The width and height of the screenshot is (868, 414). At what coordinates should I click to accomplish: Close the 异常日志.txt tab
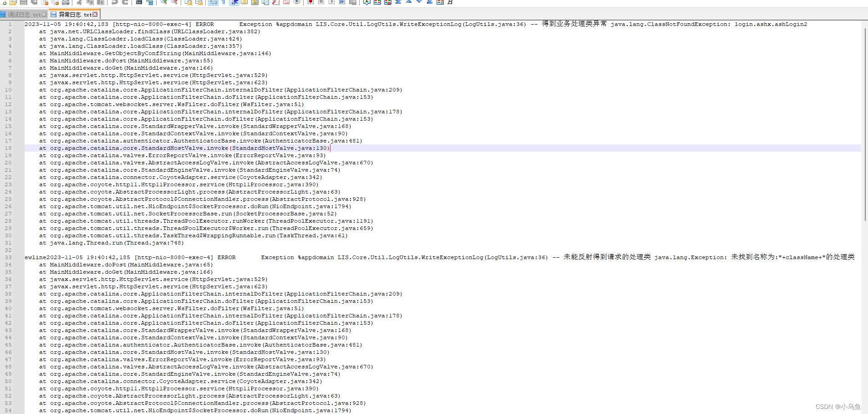pyautogui.click(x=95, y=15)
